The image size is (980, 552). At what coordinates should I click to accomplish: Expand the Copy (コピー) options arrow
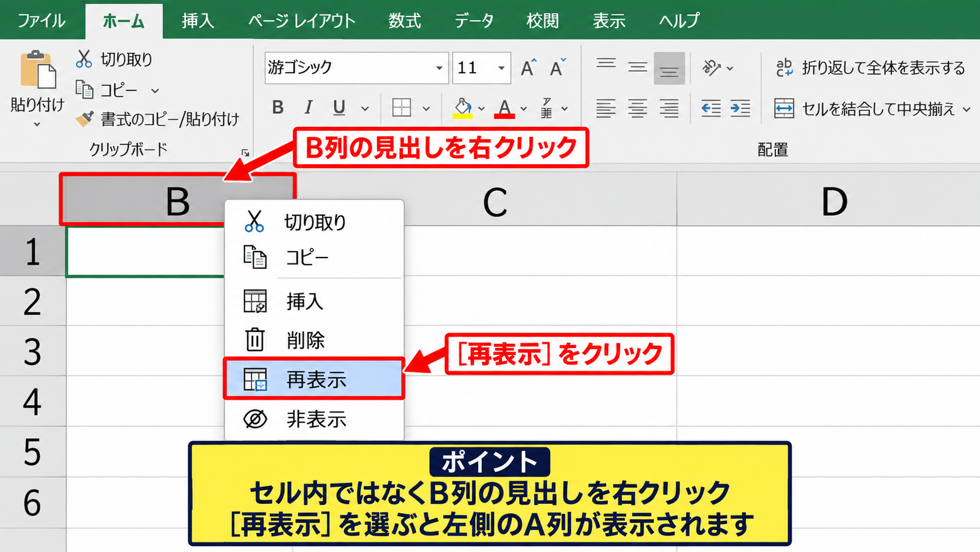(155, 91)
